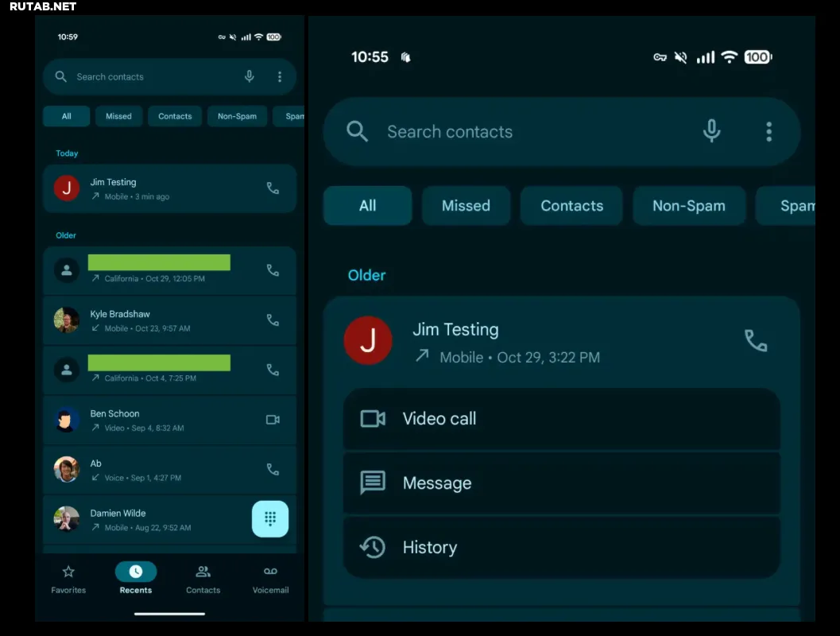
Task: Tap the call icon next to Ab
Action: click(x=273, y=469)
